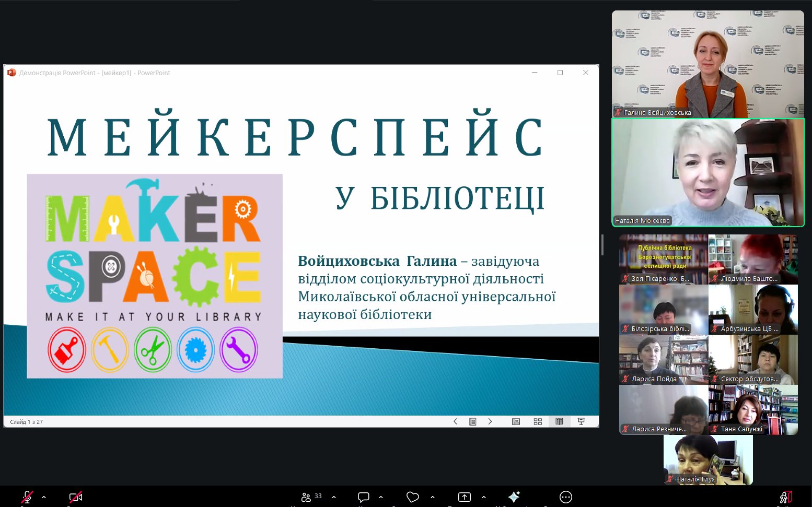The height and width of the screenshot is (507, 812).
Task: Open the AI companion sparkle icon
Action: pyautogui.click(x=514, y=497)
